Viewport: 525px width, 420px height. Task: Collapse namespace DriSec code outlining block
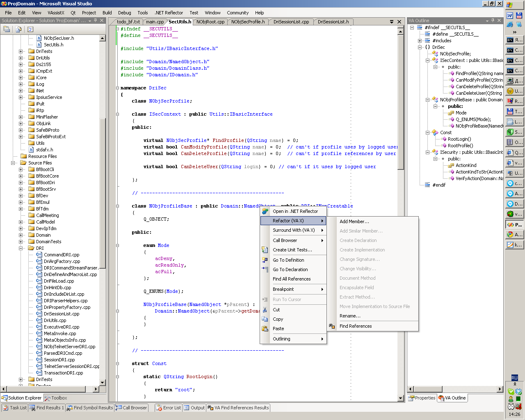tap(117, 88)
